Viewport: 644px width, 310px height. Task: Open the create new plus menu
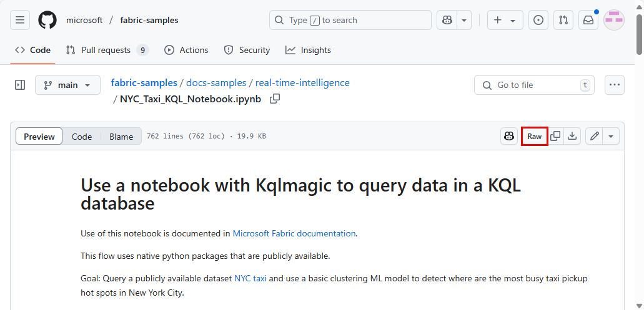pos(505,20)
